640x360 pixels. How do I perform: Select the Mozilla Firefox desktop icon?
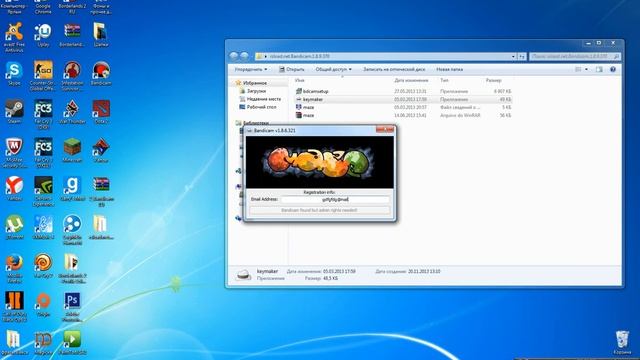click(x=14, y=268)
